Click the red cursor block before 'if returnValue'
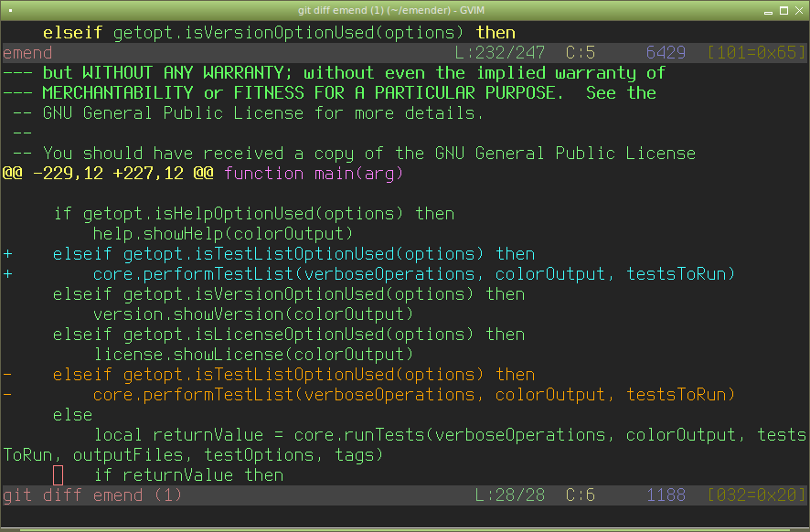Screen dimensions: 810x532 point(58,475)
